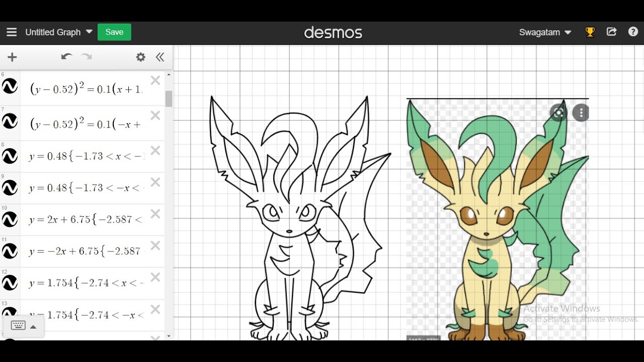
Task: Edit expression y=−2x+6.75
Action: [86, 251]
